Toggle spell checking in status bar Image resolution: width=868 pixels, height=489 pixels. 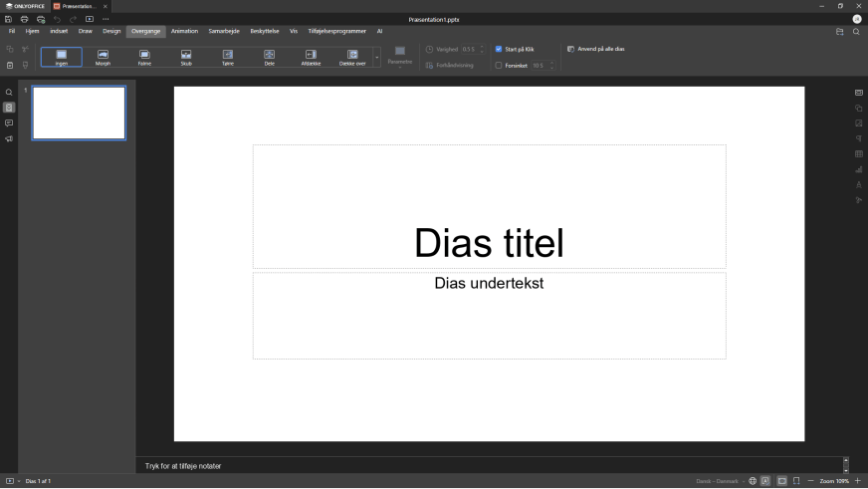tap(765, 481)
